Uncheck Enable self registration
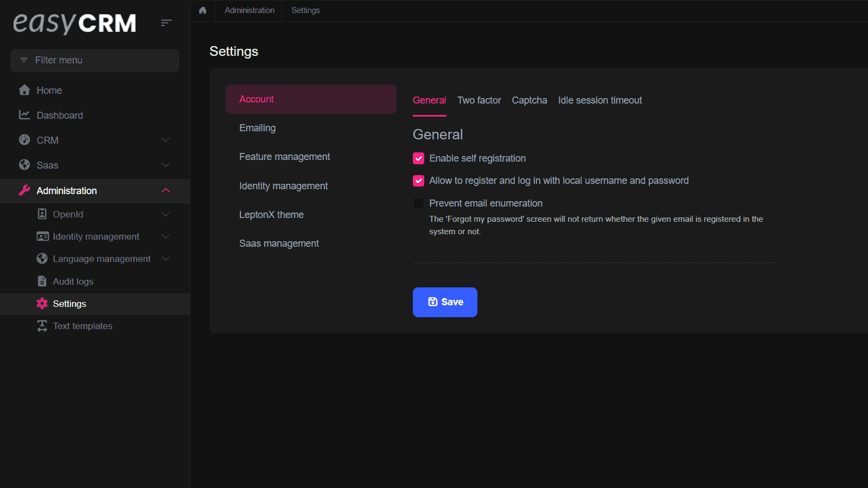 tap(418, 158)
